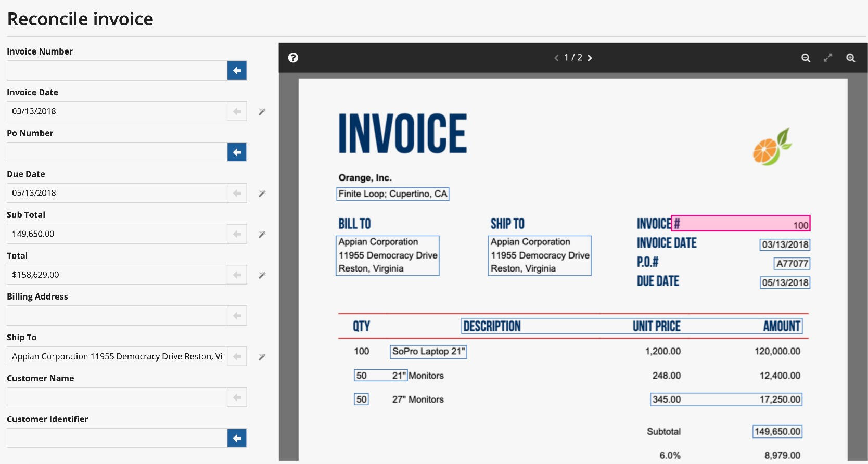Select highlighted invoice number 100 in document
Viewport: 868px width, 464px height.
pos(741,224)
